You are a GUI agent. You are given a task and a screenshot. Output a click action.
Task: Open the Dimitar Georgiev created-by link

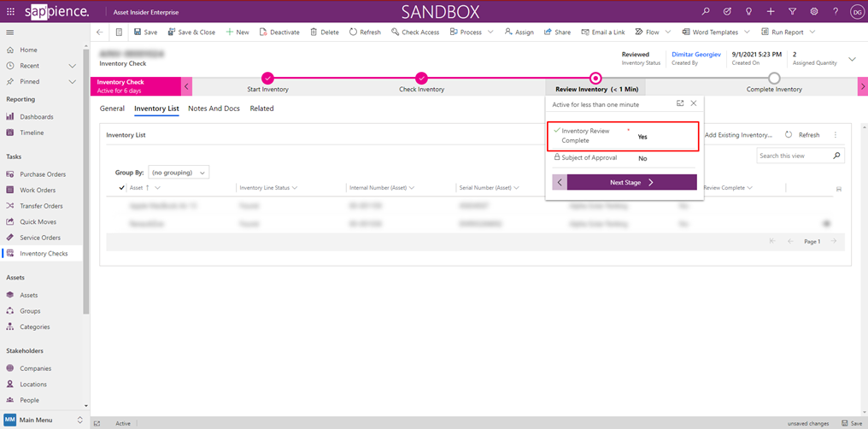point(695,54)
